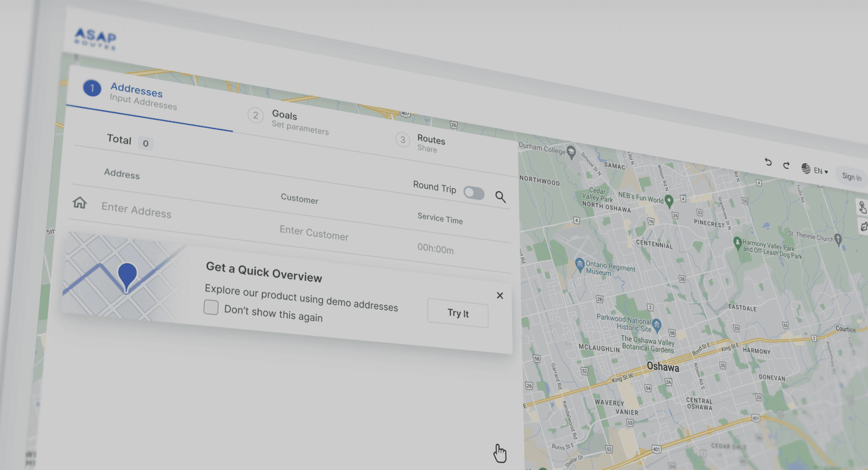
Task: Select Ontario Regiment Museum map marker
Action: [579, 264]
